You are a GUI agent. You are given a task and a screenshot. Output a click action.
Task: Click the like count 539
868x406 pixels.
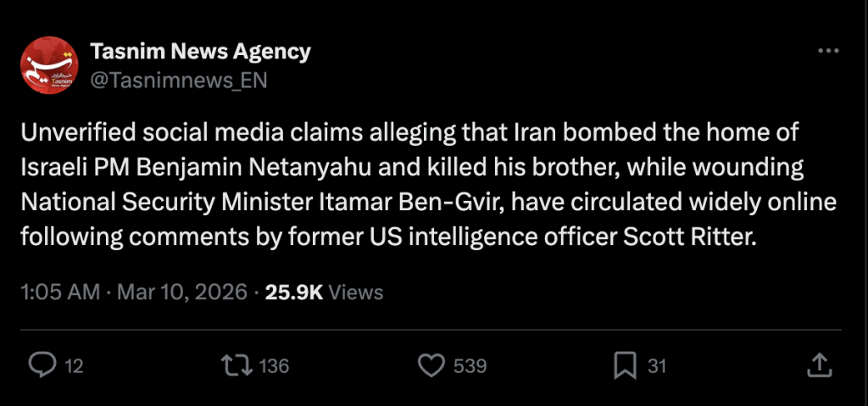point(470,366)
